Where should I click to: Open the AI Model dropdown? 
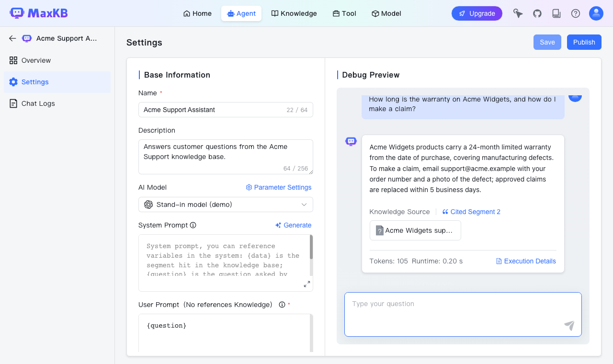click(226, 205)
